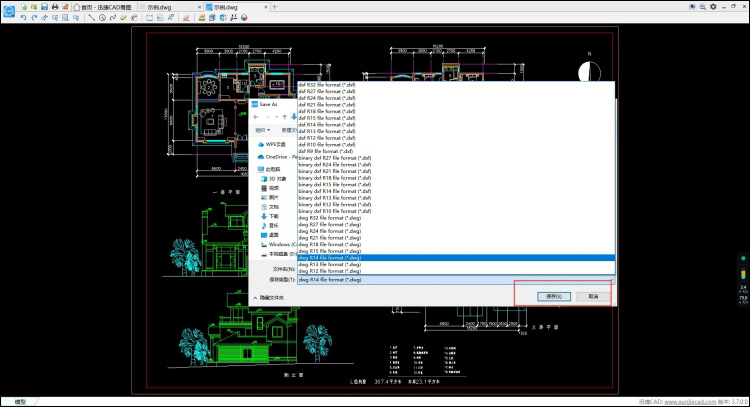The image size is (750, 407).
Task: Choose dwg R18 file format option
Action: pyautogui.click(x=456, y=244)
